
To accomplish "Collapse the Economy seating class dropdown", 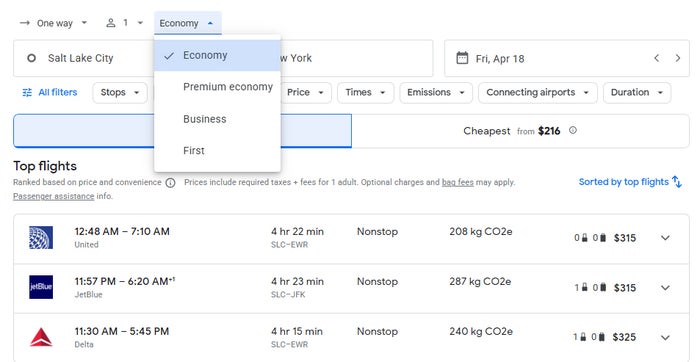I will (188, 23).
